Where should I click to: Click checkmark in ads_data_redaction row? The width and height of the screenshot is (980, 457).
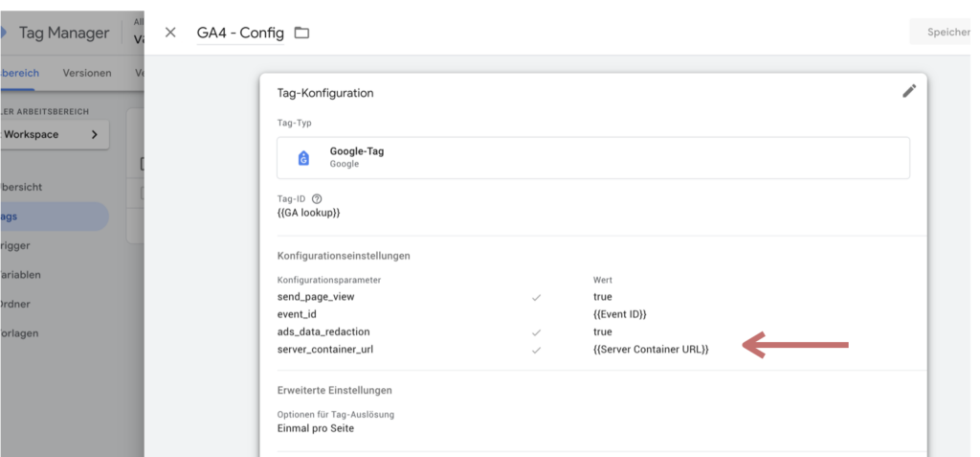(x=536, y=332)
